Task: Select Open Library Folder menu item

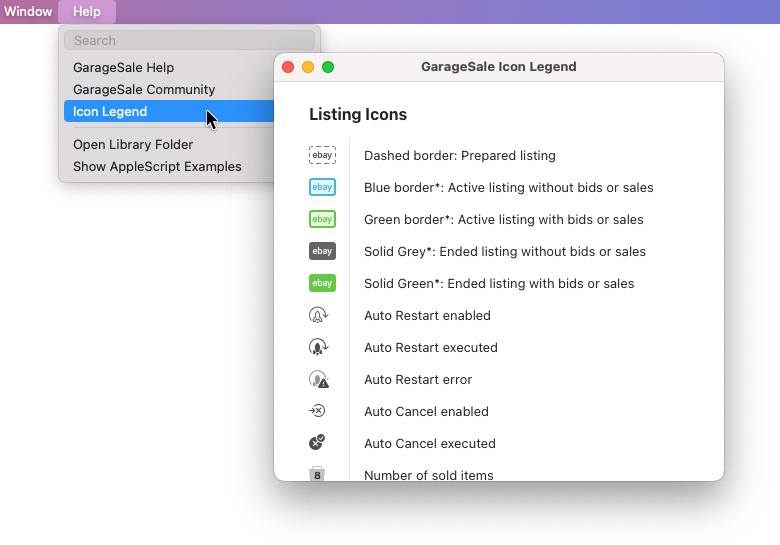Action: 133,145
